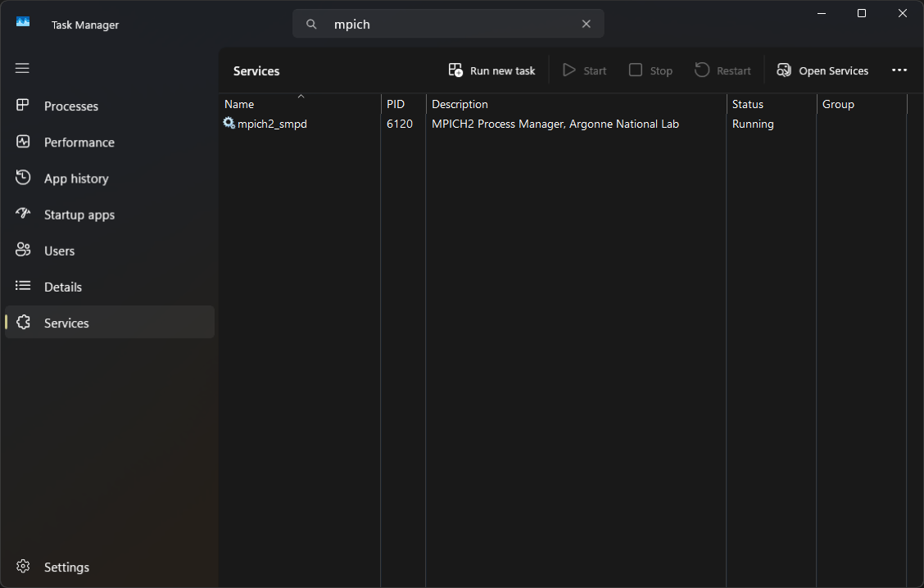Screen dimensions: 924x588
Task: Click the mpich2_smpd service gear icon
Action: 229,123
